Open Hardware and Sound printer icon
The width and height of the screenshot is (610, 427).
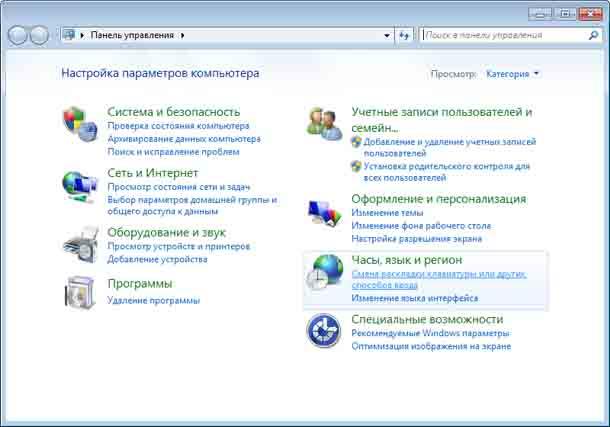coord(81,245)
